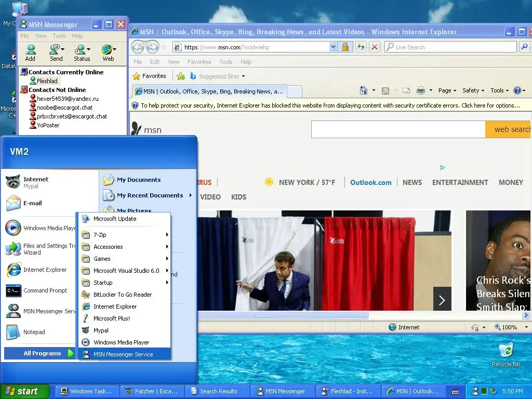Click the Home icon in IE command bar
This screenshot has height=399, width=532.
pos(363,90)
